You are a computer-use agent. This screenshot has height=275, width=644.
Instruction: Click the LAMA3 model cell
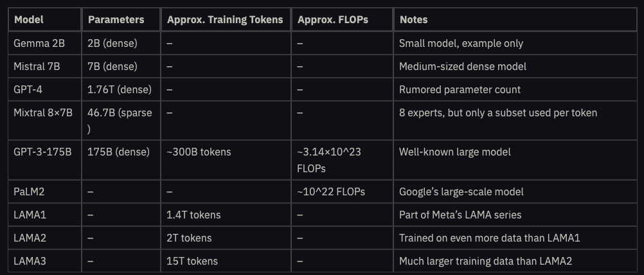click(30, 261)
